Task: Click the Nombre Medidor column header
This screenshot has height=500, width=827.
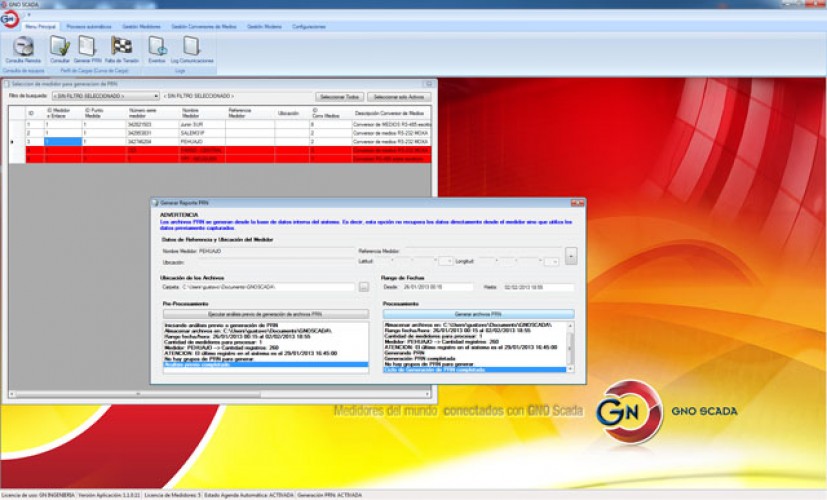Action: 203,113
